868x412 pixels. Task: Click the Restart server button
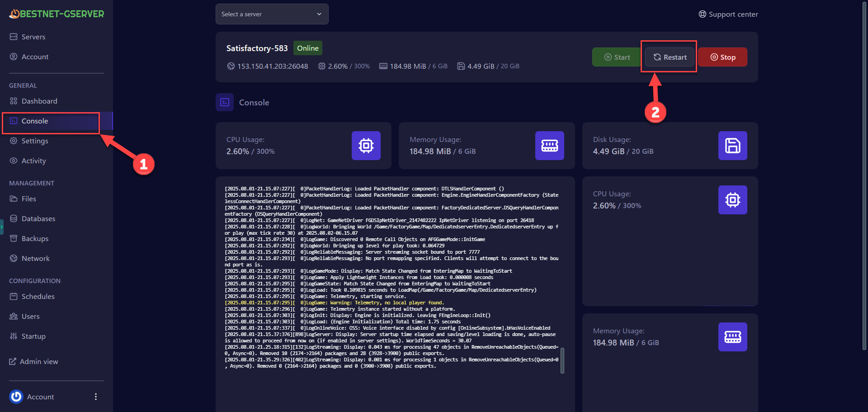[x=670, y=57]
